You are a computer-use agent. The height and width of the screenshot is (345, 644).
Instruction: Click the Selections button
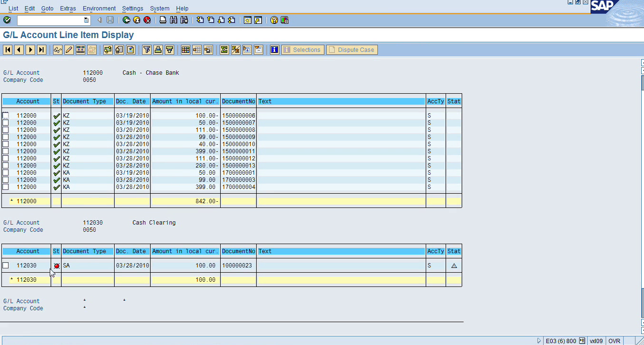click(x=302, y=49)
